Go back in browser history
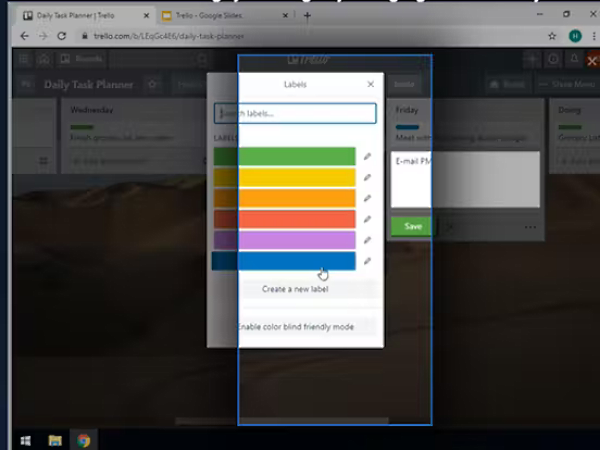The image size is (600, 450). [x=24, y=36]
